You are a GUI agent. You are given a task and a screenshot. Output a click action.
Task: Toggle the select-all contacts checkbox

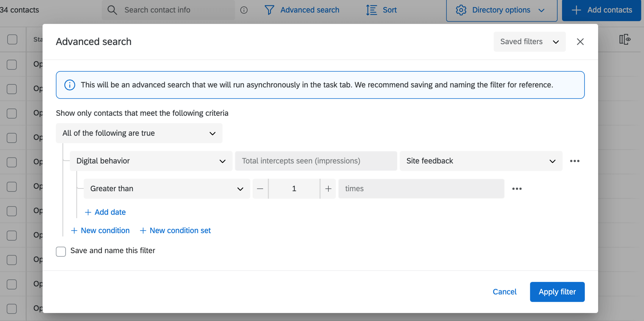(12, 39)
